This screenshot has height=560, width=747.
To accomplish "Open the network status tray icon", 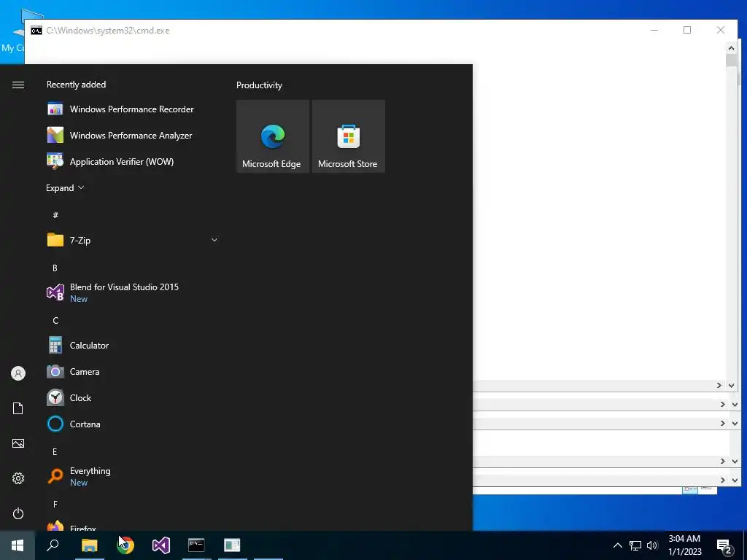I will (x=635, y=545).
